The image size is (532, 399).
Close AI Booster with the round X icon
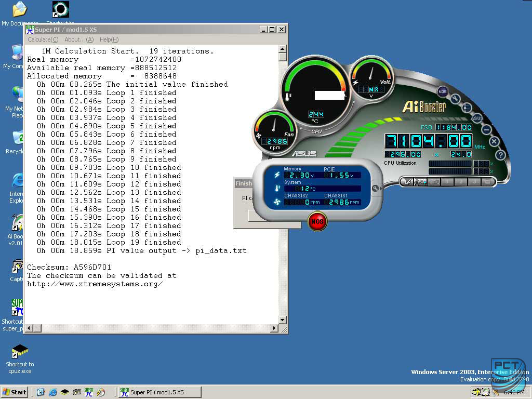point(494,141)
